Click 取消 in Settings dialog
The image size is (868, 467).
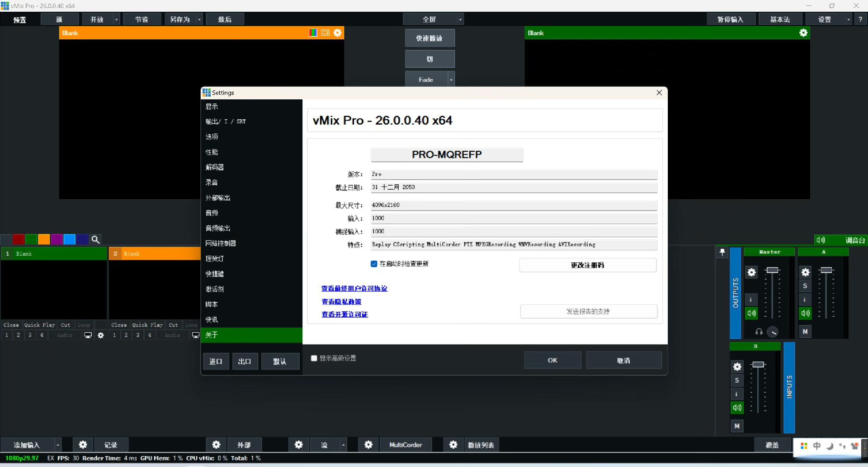[623, 360]
